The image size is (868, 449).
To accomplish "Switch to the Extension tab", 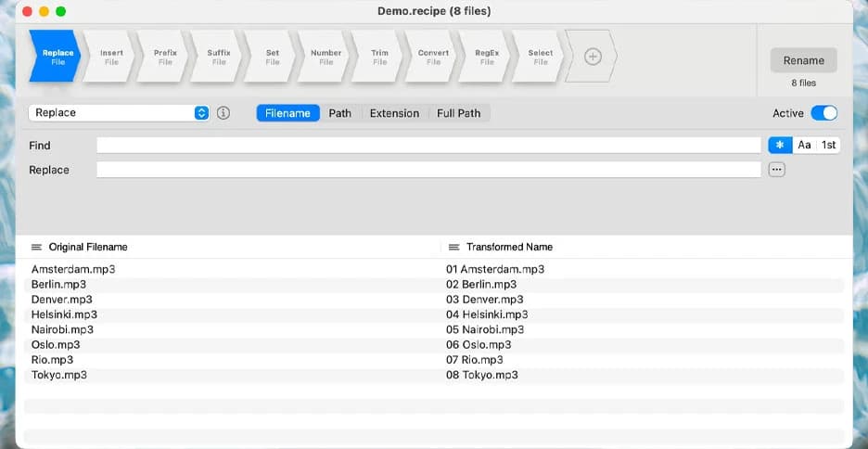I will point(394,113).
